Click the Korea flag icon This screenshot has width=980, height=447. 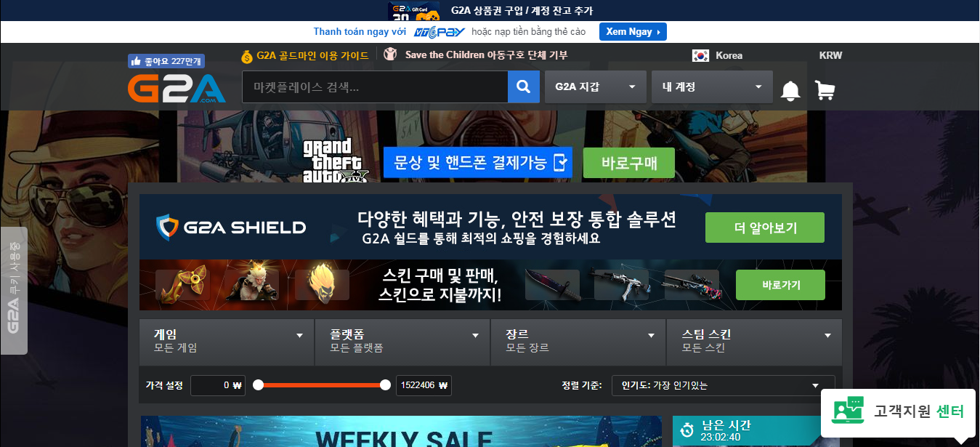(699, 55)
